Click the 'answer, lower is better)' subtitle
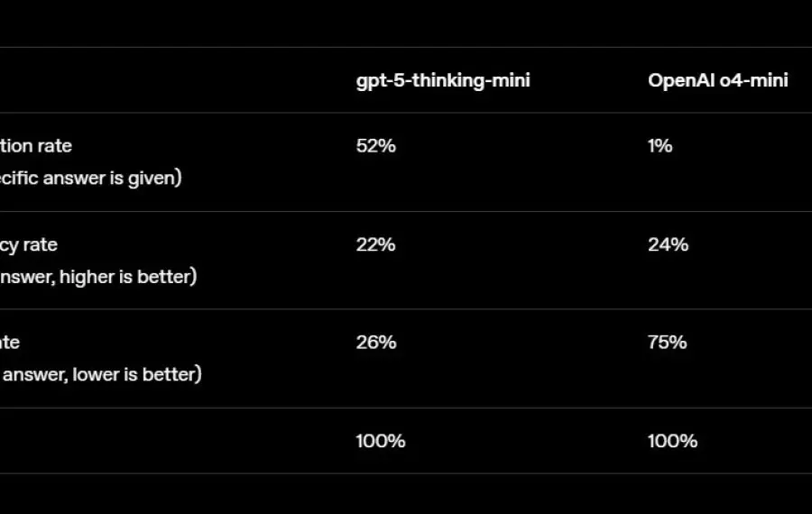The height and width of the screenshot is (514, 812). click(x=102, y=374)
